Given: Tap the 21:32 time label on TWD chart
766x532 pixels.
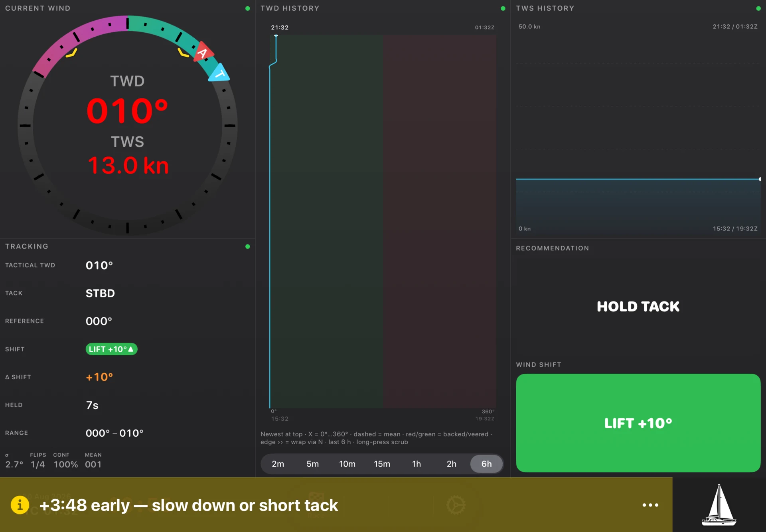Looking at the screenshot, I should 280,28.
